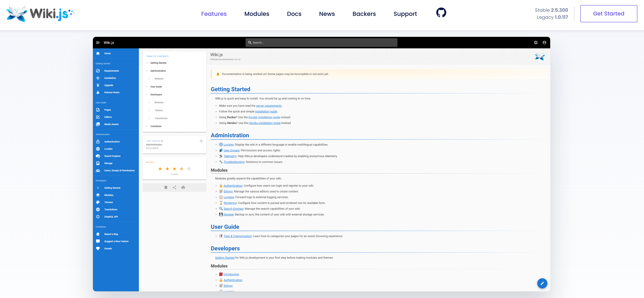Open the Modules top navigation item
Image resolution: width=644 pixels, height=298 pixels.
(x=257, y=14)
